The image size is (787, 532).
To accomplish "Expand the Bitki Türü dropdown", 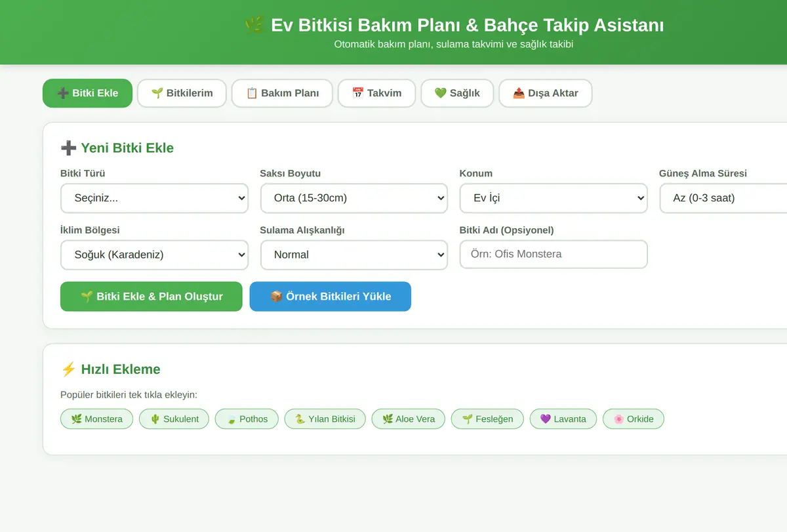I will click(154, 198).
